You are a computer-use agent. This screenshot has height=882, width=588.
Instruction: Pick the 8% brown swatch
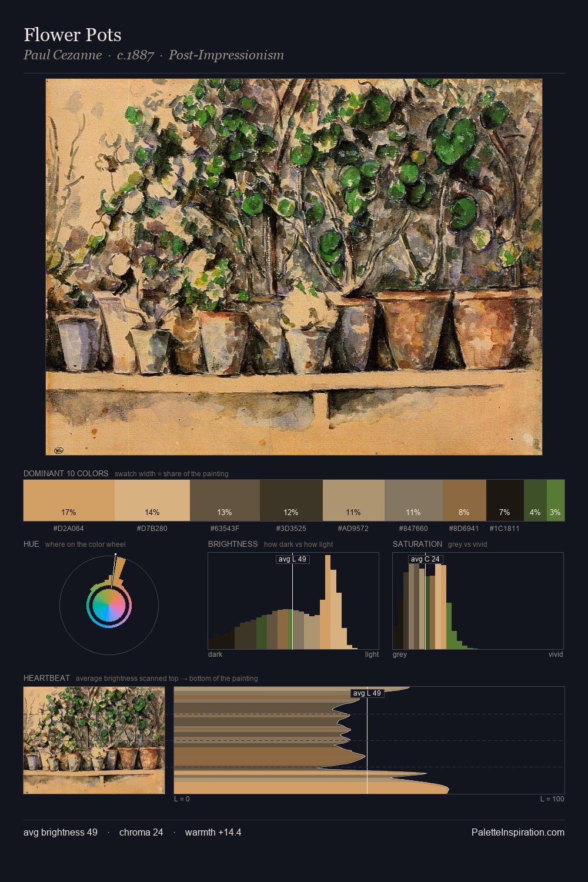pyautogui.click(x=465, y=500)
